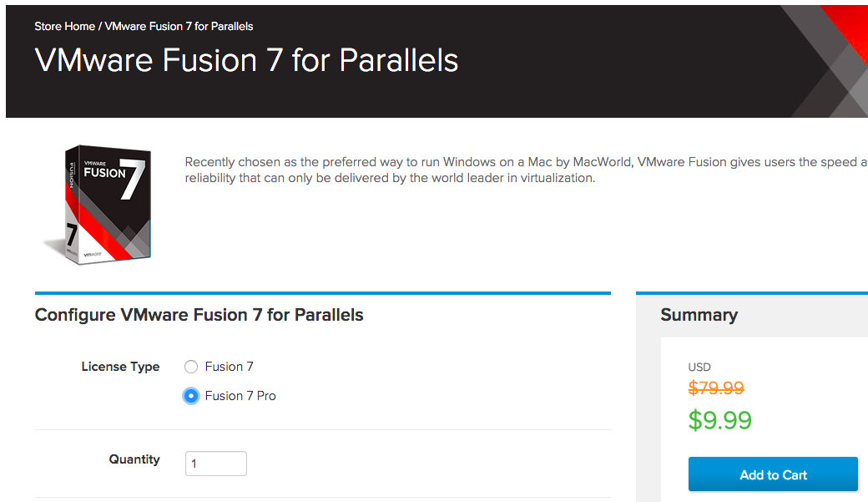
Task: Select the Fusion 7 Pro radio button
Action: click(191, 396)
